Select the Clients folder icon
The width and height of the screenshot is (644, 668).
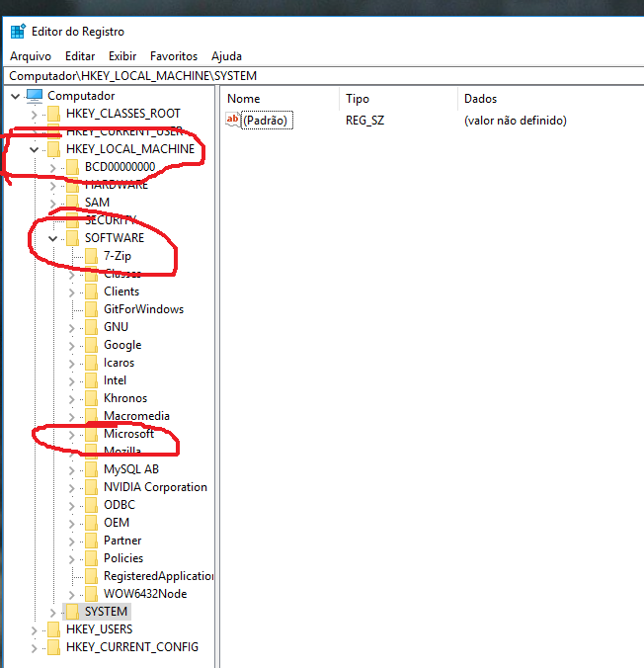click(x=91, y=292)
